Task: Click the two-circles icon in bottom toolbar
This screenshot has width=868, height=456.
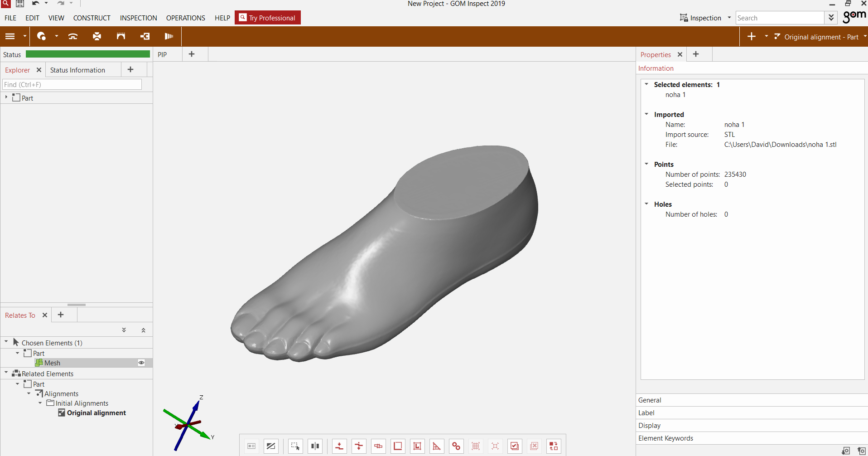Action: 456,446
